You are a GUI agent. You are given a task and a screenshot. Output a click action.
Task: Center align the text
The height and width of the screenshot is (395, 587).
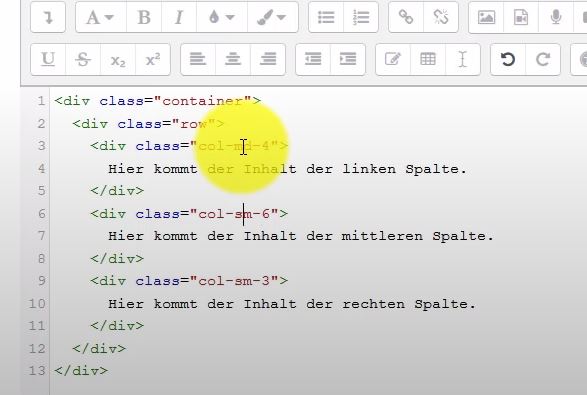point(233,59)
